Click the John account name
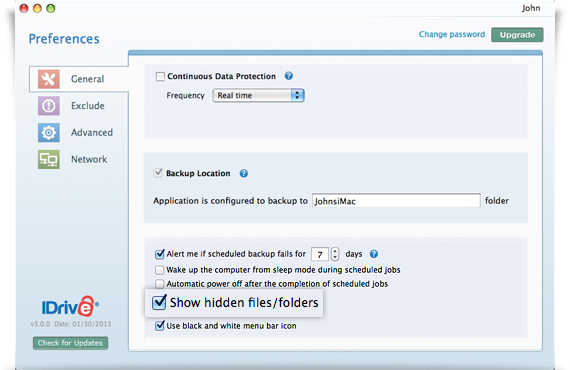Viewport: 570px width, 370px height. point(531,8)
